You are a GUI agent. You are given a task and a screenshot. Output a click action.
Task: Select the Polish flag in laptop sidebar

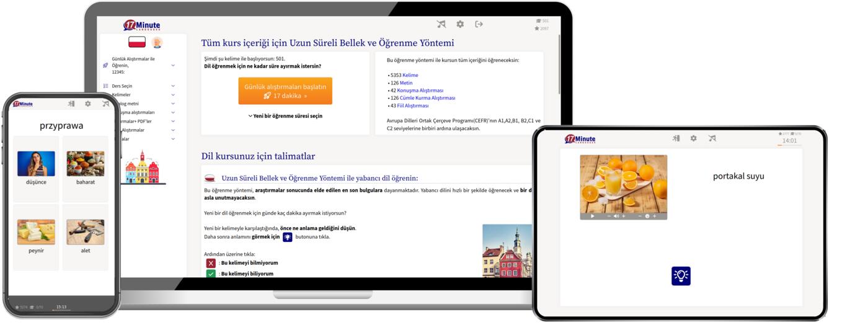[137, 42]
